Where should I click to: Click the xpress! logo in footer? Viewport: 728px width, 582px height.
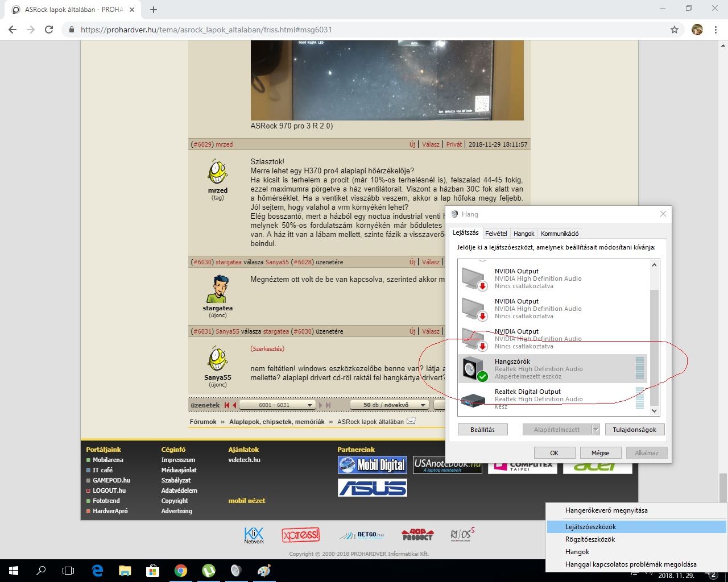(301, 535)
